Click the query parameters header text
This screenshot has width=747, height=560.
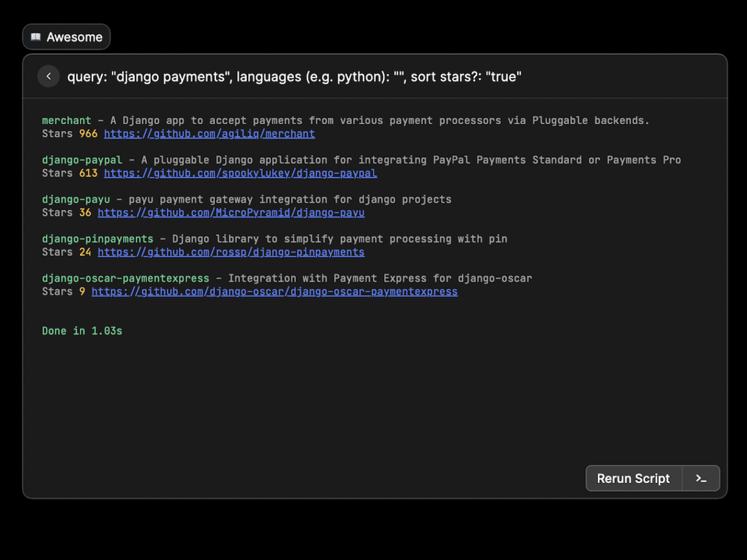point(294,77)
